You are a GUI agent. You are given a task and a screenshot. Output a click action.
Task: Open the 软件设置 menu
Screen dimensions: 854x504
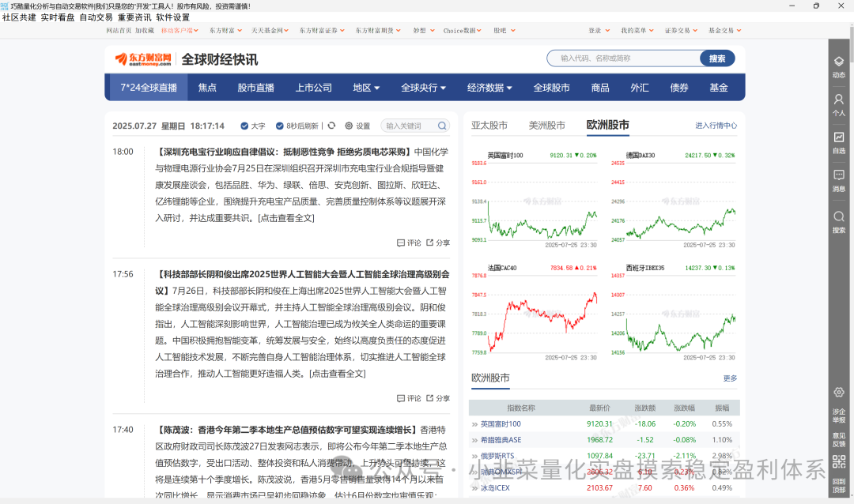coord(172,17)
